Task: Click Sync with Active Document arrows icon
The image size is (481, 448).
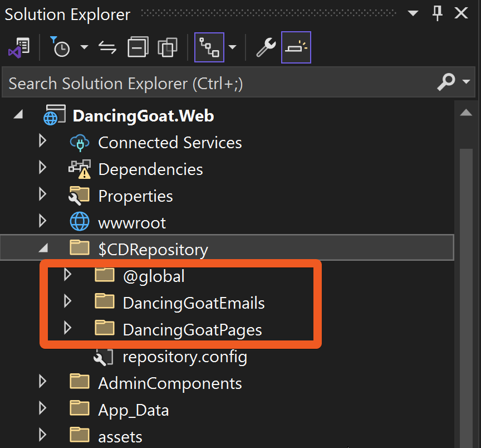Action: coord(107,48)
